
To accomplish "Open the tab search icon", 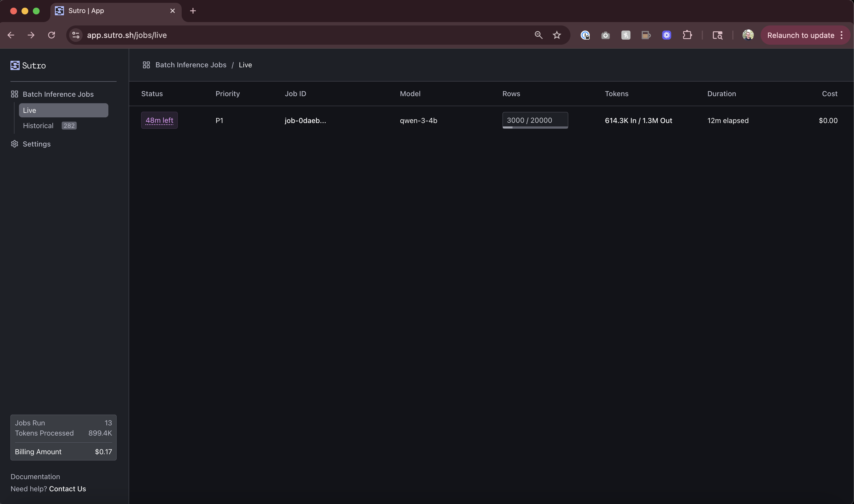I will pos(717,35).
